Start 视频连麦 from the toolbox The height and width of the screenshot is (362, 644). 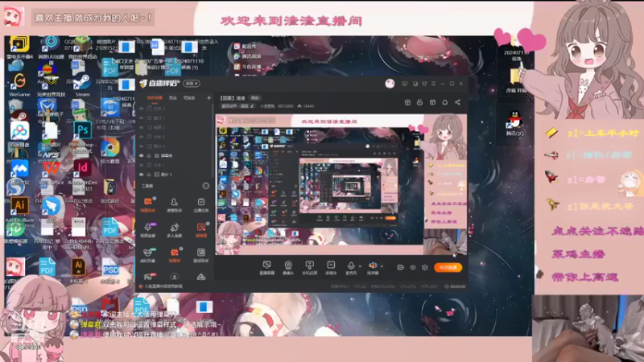pyautogui.click(x=148, y=230)
